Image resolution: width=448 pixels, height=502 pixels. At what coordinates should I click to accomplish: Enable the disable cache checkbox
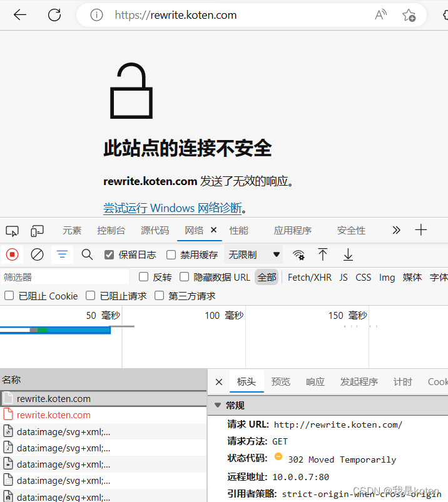pyautogui.click(x=171, y=255)
